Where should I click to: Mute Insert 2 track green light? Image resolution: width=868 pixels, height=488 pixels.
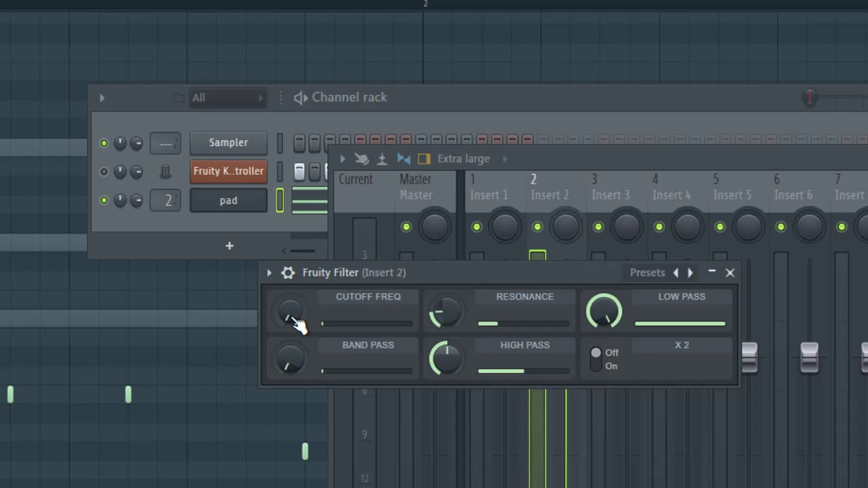[x=538, y=227]
